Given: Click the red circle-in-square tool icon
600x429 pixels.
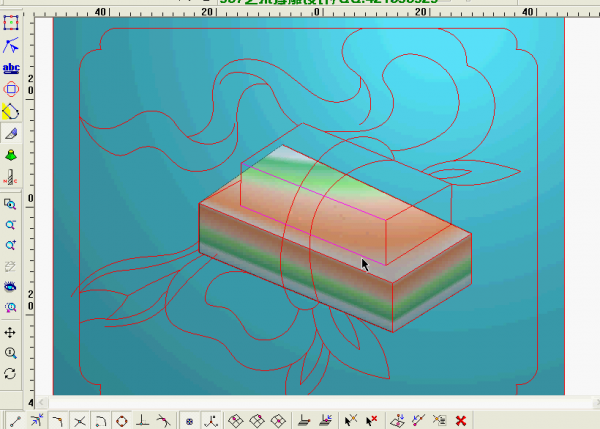Looking at the screenshot, I should pyautogui.click(x=11, y=89).
